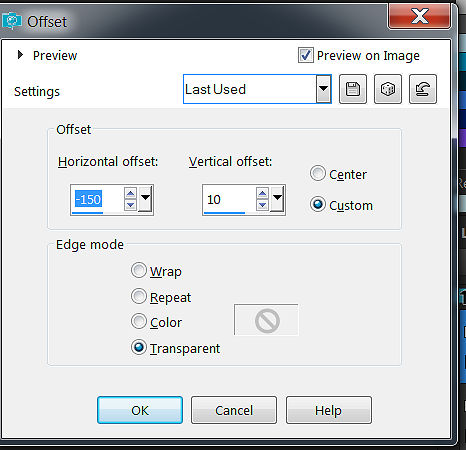Increase vertical offset with up arrow
This screenshot has width=466, height=450.
[x=263, y=194]
